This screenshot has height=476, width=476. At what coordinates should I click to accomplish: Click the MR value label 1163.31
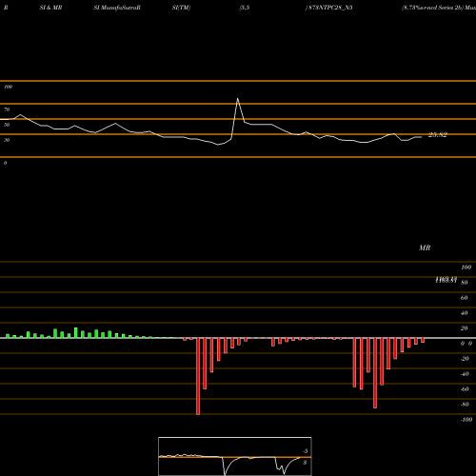[x=446, y=280]
